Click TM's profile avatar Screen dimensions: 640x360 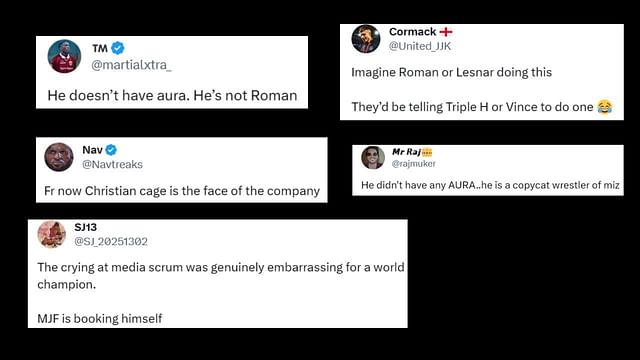tap(64, 56)
